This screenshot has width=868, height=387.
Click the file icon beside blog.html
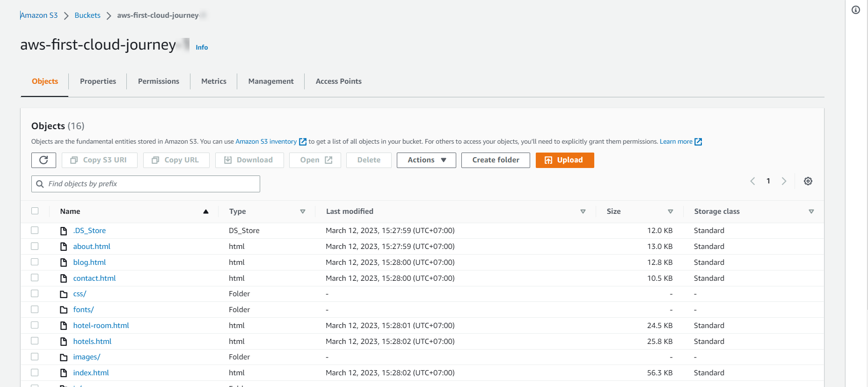pyautogui.click(x=64, y=263)
